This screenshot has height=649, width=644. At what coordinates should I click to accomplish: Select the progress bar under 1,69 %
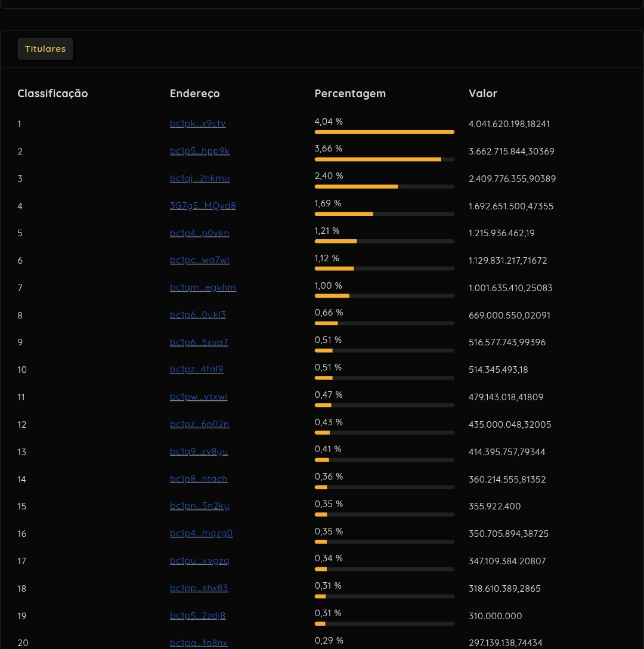click(385, 214)
